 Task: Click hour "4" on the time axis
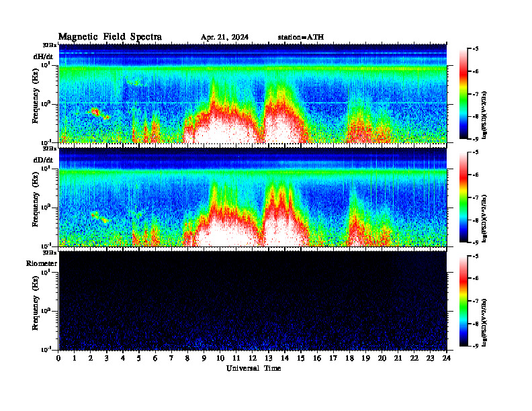click(x=123, y=358)
